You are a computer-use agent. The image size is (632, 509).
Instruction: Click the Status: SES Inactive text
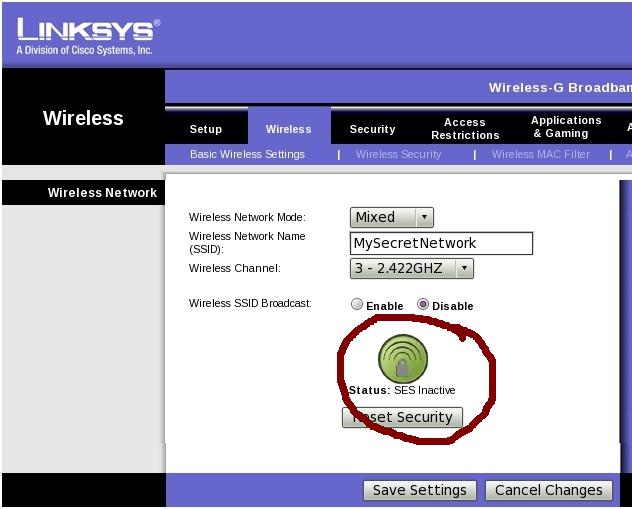[x=402, y=390]
